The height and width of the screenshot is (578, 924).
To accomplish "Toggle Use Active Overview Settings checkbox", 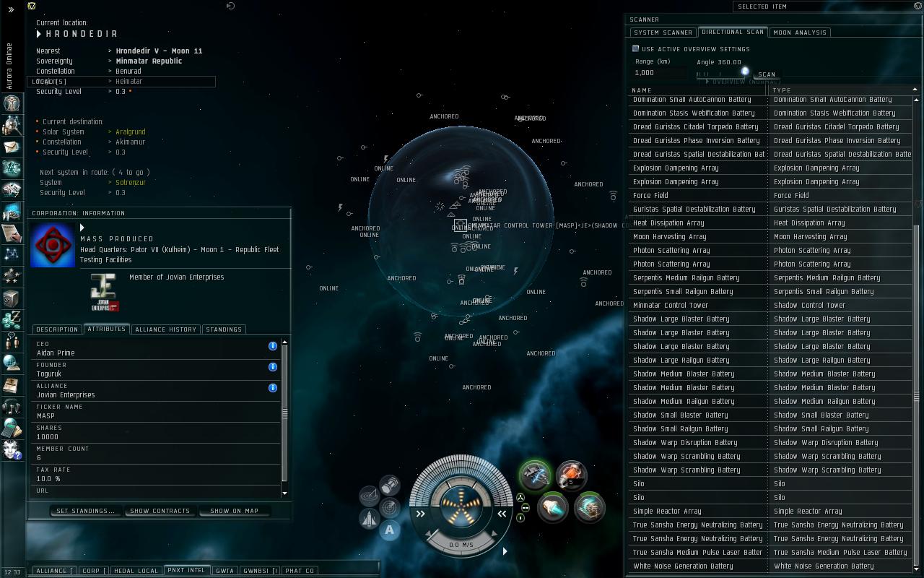I will point(636,49).
